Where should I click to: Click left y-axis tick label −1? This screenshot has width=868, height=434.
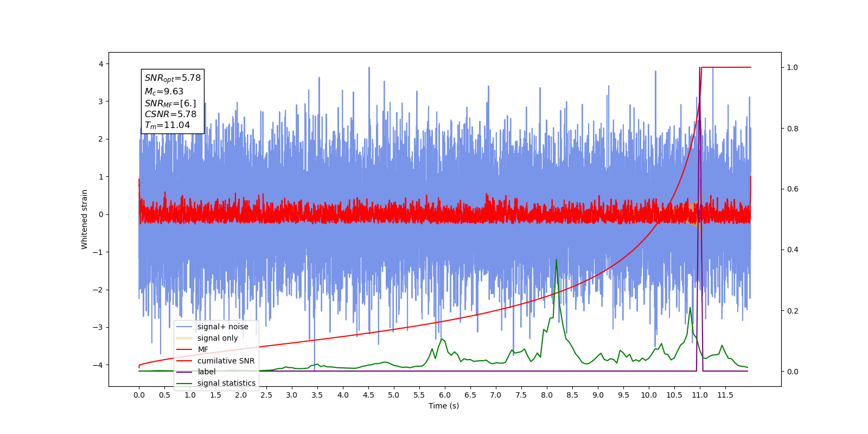(x=97, y=252)
